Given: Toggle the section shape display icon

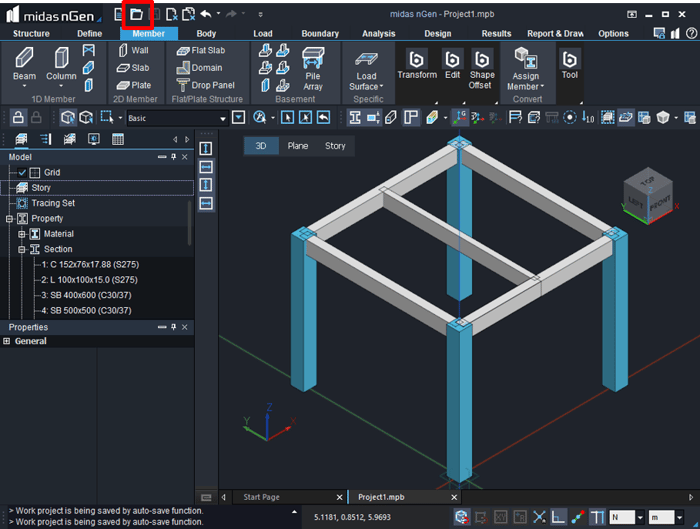Looking at the screenshot, I should pyautogui.click(x=355, y=118).
